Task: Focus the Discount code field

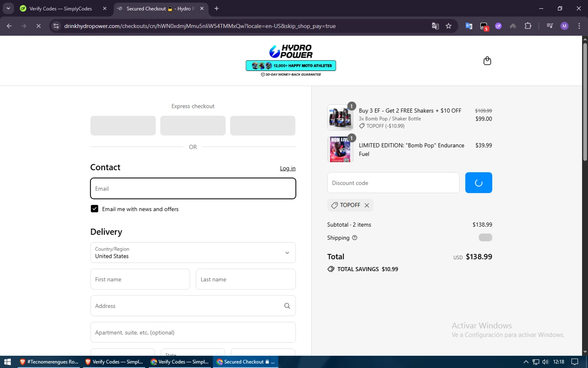Action: [393, 183]
